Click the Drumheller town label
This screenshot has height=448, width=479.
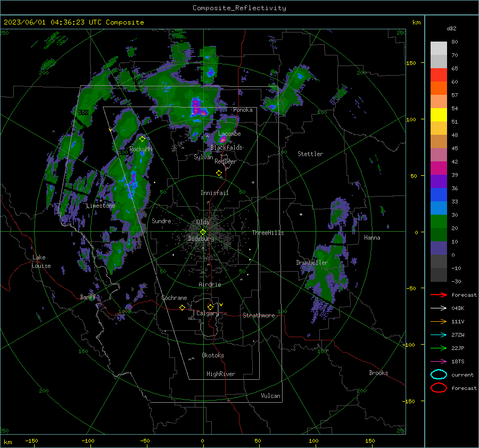pos(312,263)
